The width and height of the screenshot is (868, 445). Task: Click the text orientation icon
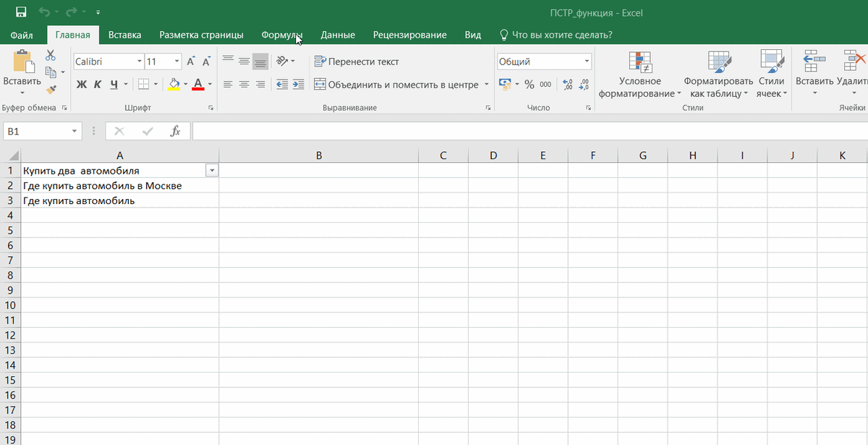pos(282,62)
